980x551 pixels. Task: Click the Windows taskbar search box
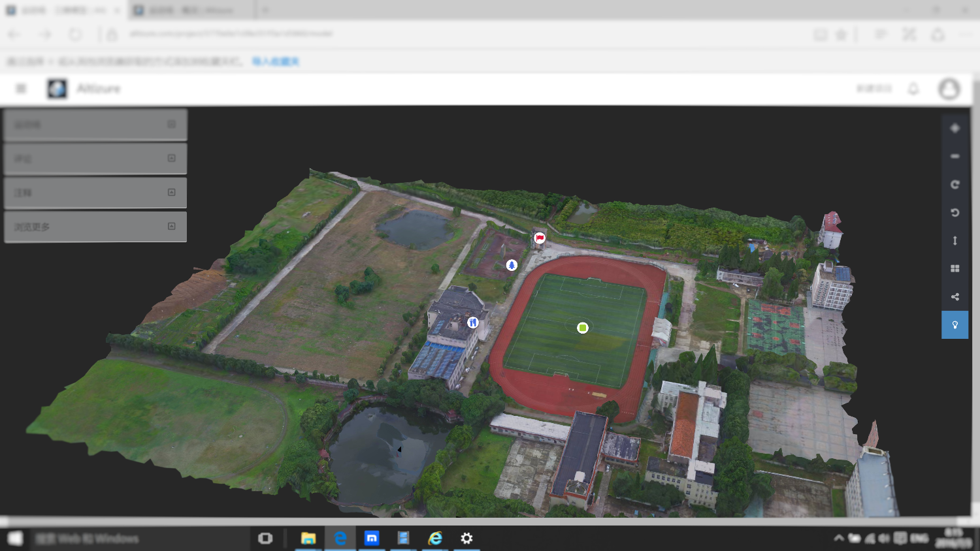(x=140, y=539)
